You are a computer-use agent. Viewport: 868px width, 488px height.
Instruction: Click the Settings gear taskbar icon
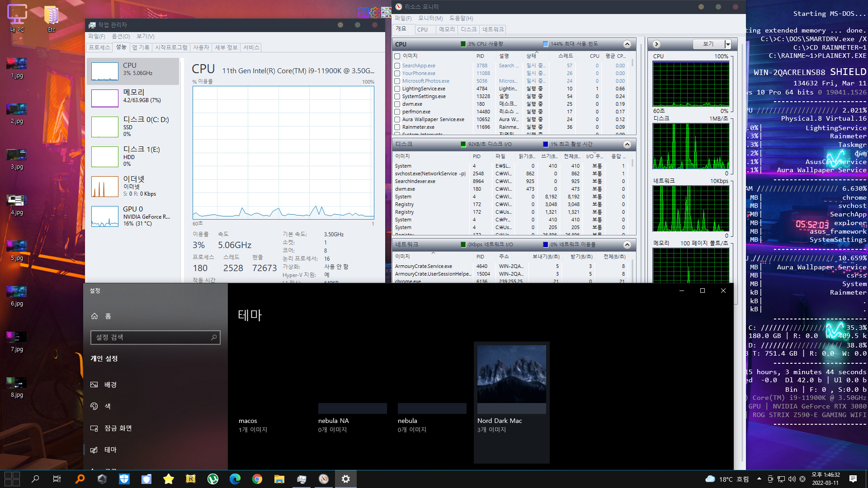[x=346, y=479]
